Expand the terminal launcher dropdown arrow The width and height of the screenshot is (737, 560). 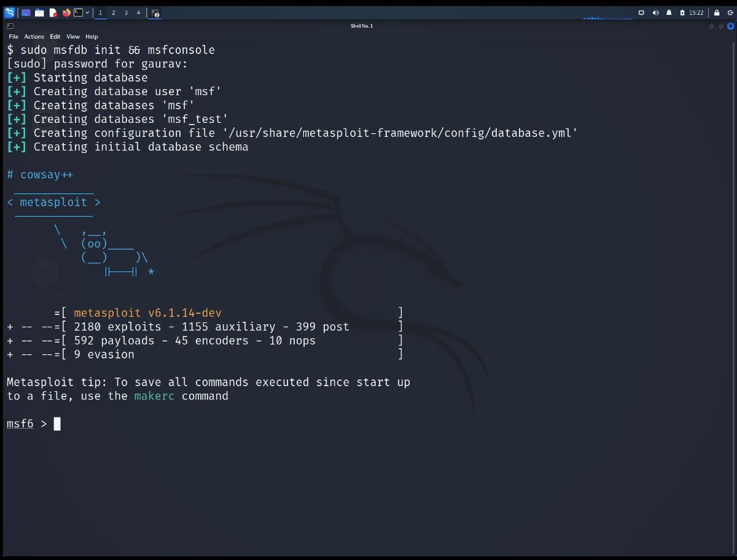tap(87, 12)
